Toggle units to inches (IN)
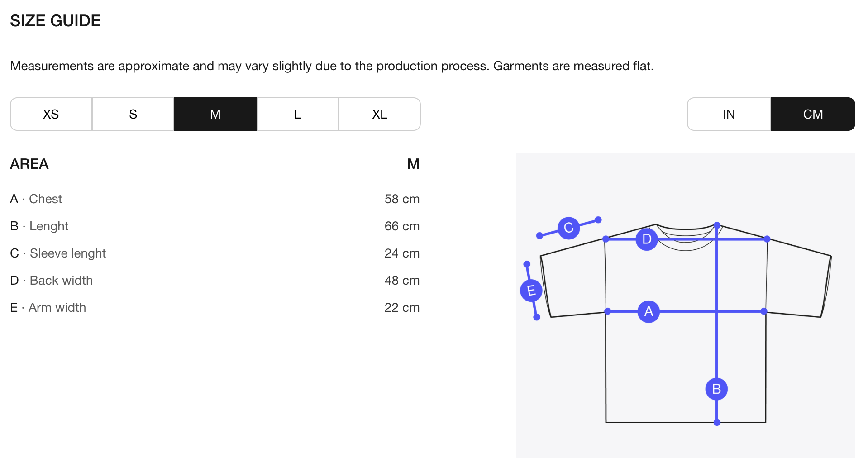 [x=729, y=114]
